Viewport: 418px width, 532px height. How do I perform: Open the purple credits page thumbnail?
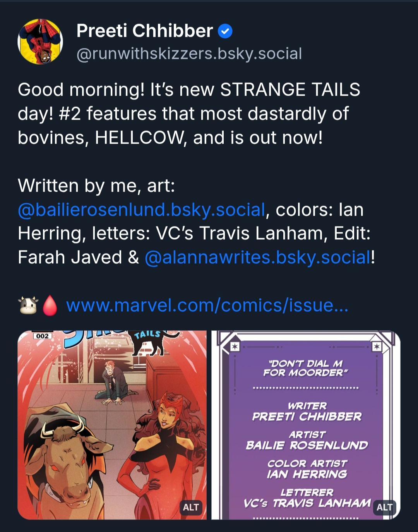coord(306,425)
